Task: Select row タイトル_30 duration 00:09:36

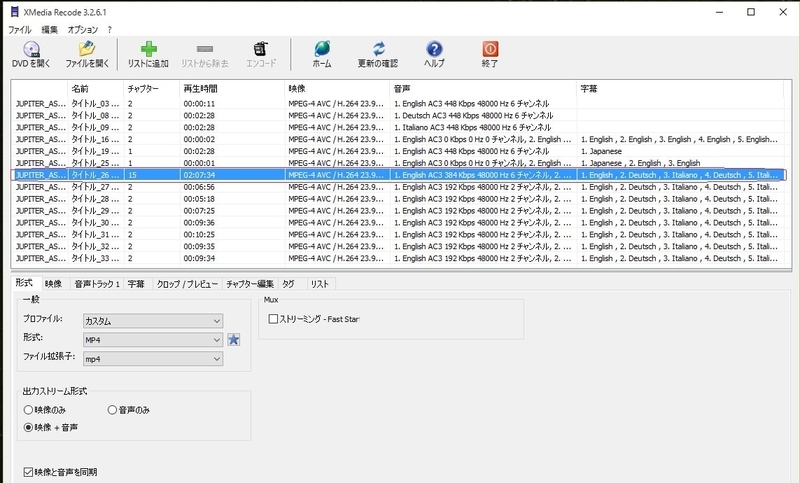Action: click(x=397, y=222)
